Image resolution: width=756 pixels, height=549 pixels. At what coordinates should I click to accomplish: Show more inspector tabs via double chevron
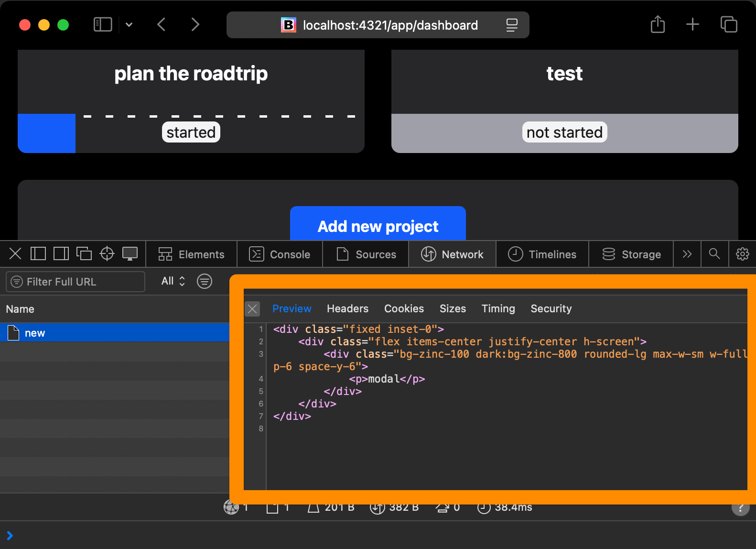[x=687, y=254]
